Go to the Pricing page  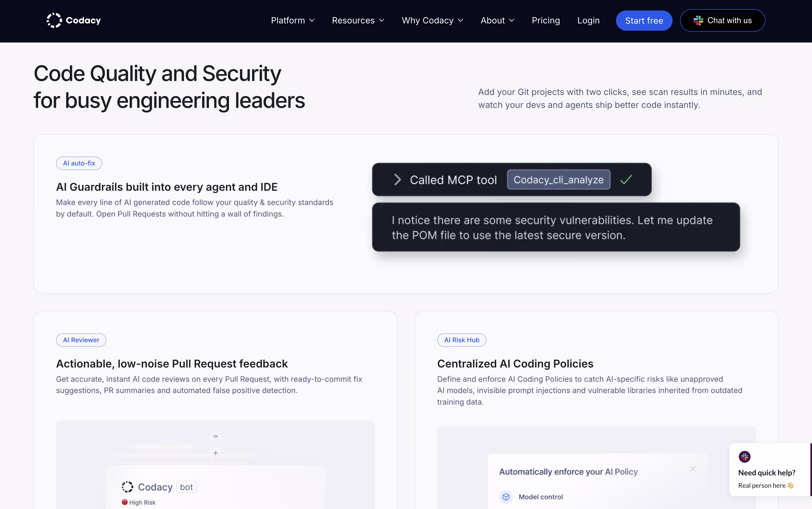pyautogui.click(x=546, y=20)
